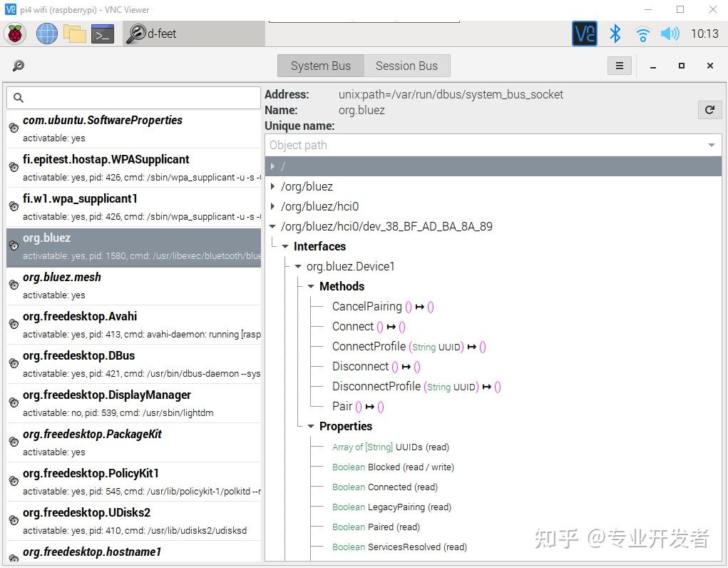The width and height of the screenshot is (728, 568).
Task: Open the Bluetooth tray menu
Action: coord(615,34)
